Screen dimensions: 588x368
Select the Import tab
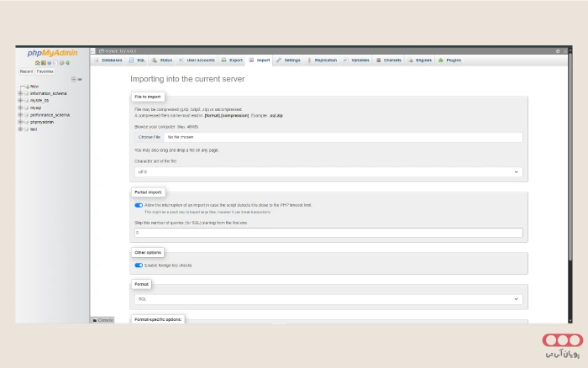click(260, 60)
